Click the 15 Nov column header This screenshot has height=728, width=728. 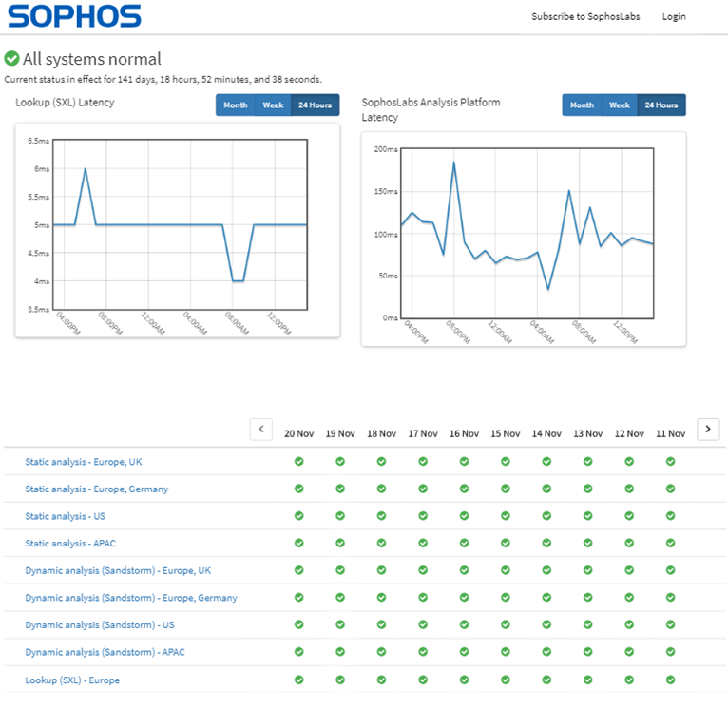(x=506, y=433)
